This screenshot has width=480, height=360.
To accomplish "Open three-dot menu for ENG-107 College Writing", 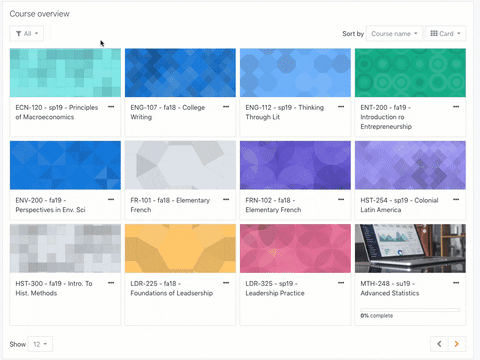I will [226, 107].
